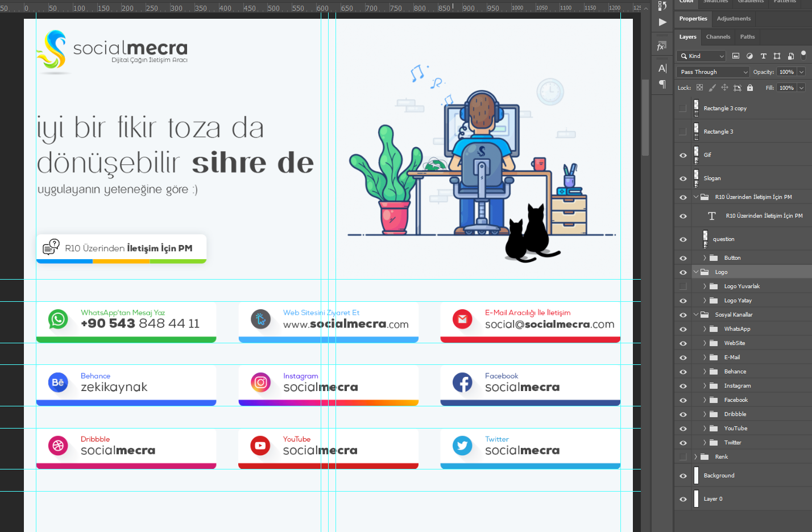Screen dimensions: 812x532
Task: Click the type layer T icon
Action: point(711,216)
